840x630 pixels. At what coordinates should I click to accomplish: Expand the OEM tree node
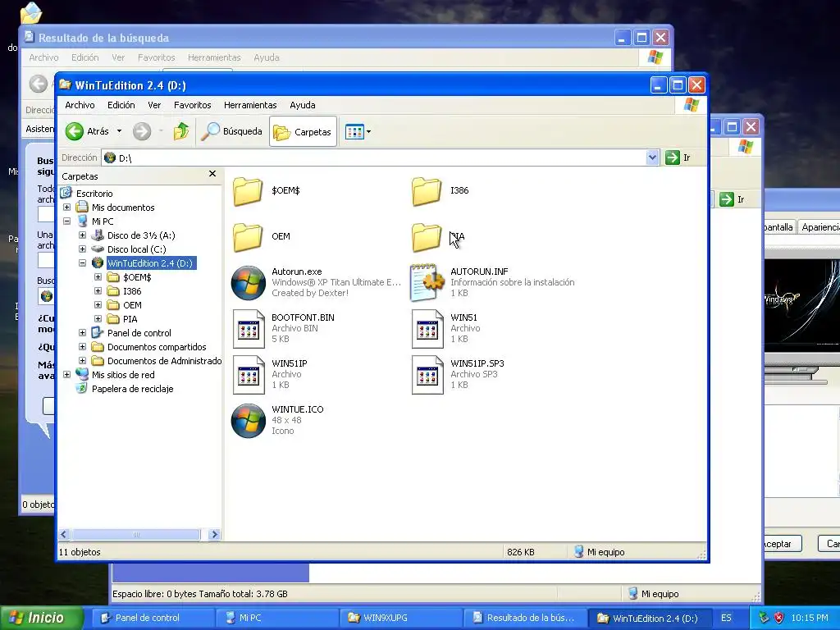[x=98, y=305]
